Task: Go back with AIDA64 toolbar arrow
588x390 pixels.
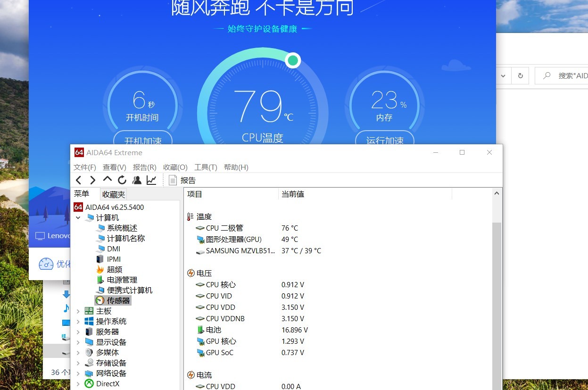Action: (x=79, y=180)
